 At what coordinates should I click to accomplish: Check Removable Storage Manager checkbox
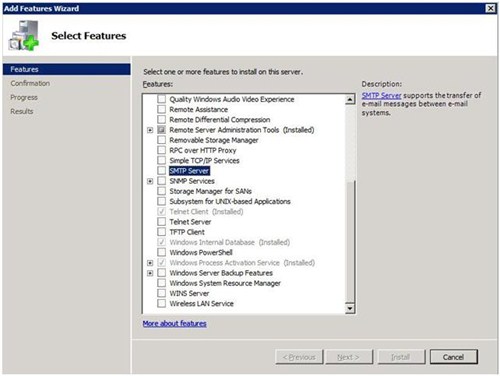tap(162, 140)
